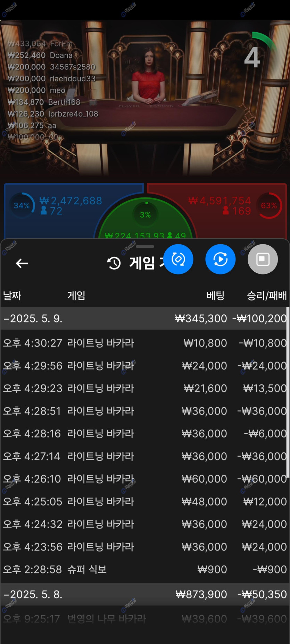Tap the blue replay recording button

pyautogui.click(x=220, y=259)
